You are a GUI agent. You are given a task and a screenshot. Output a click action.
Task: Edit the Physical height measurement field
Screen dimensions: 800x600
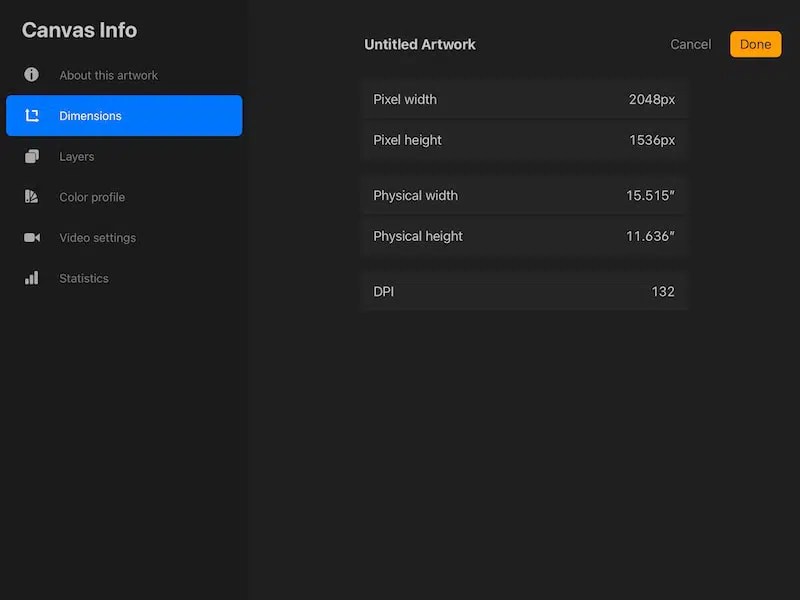tap(524, 236)
